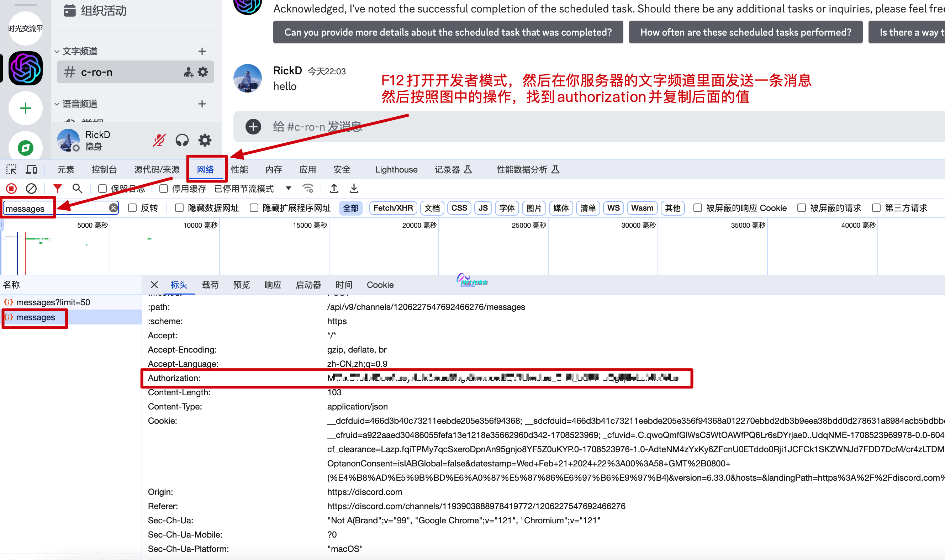This screenshot has height=560, width=945.
Task: Filter requests by 图片
Action: point(534,208)
